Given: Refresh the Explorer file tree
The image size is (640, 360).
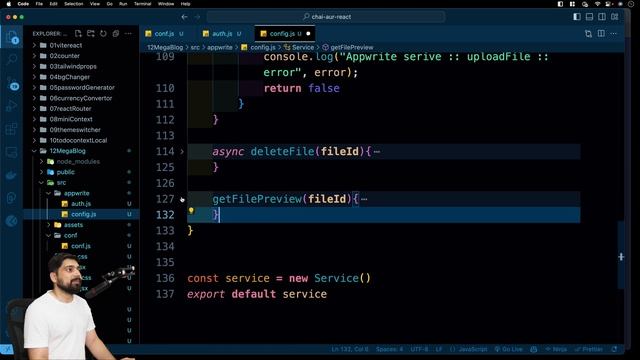Looking at the screenshot, I should [103, 33].
